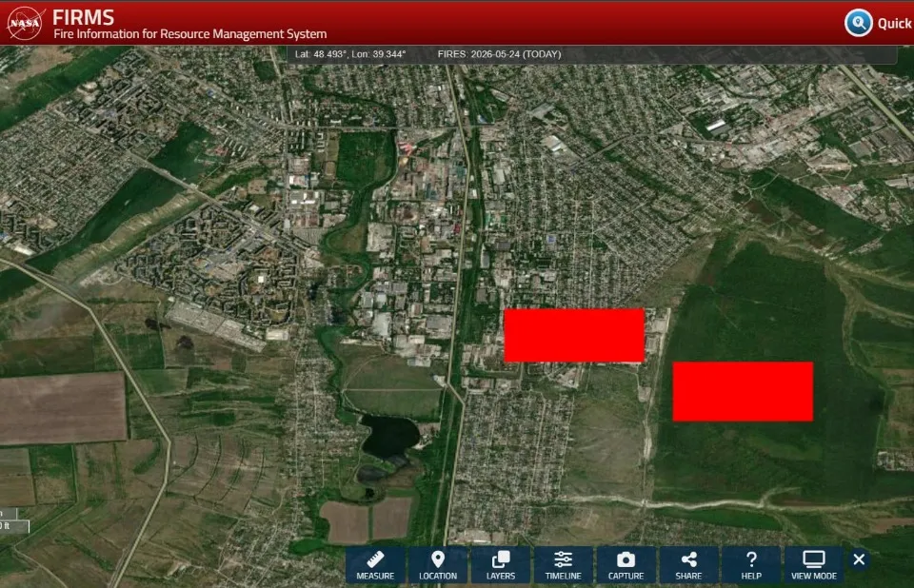Open the Help menu

[x=751, y=564]
